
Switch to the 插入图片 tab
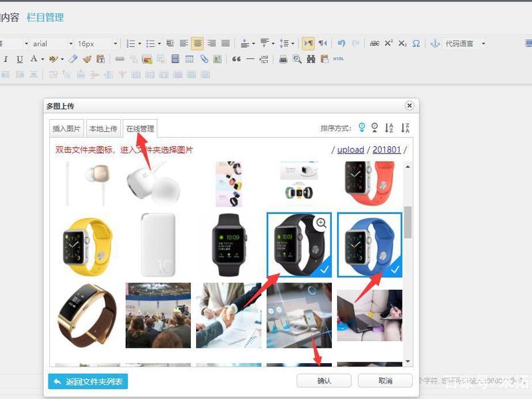click(67, 128)
